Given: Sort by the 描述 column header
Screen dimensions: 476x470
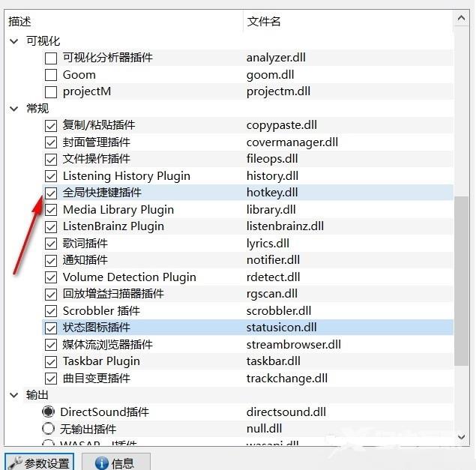Looking at the screenshot, I should coord(124,21).
